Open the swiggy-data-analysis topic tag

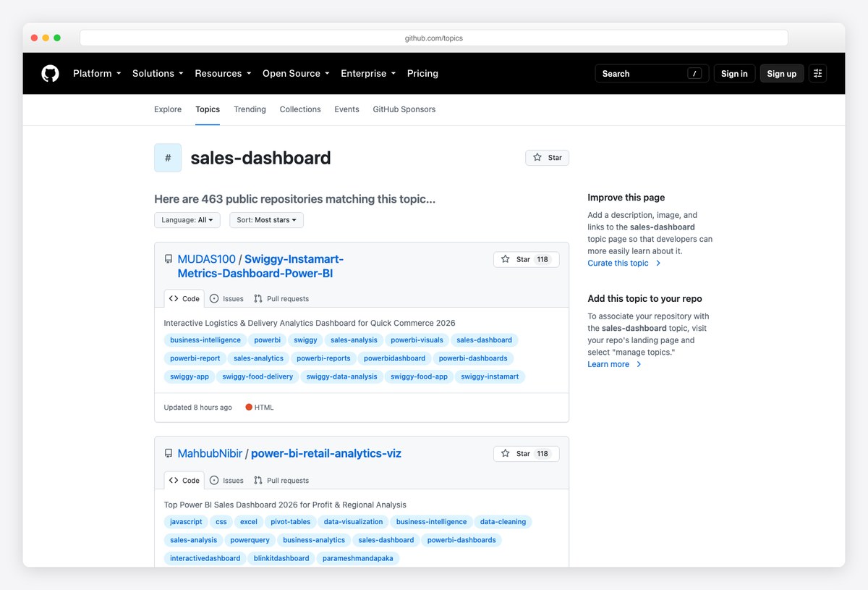tap(341, 376)
